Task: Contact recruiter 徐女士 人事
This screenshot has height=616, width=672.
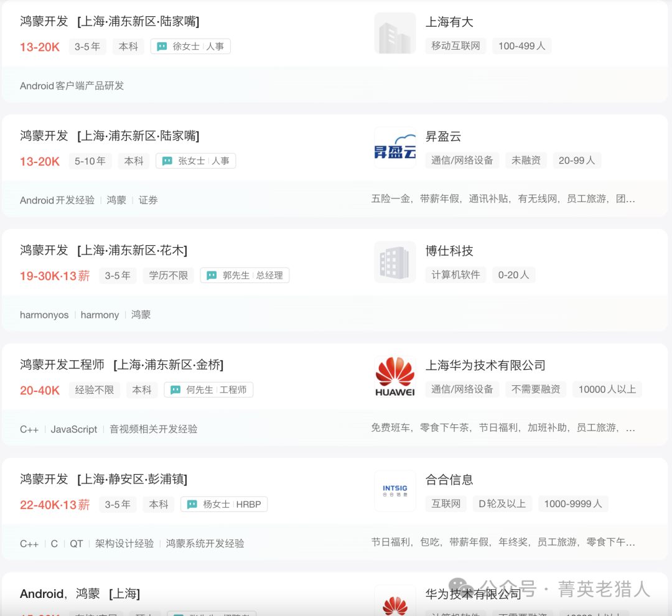Action: click(190, 46)
